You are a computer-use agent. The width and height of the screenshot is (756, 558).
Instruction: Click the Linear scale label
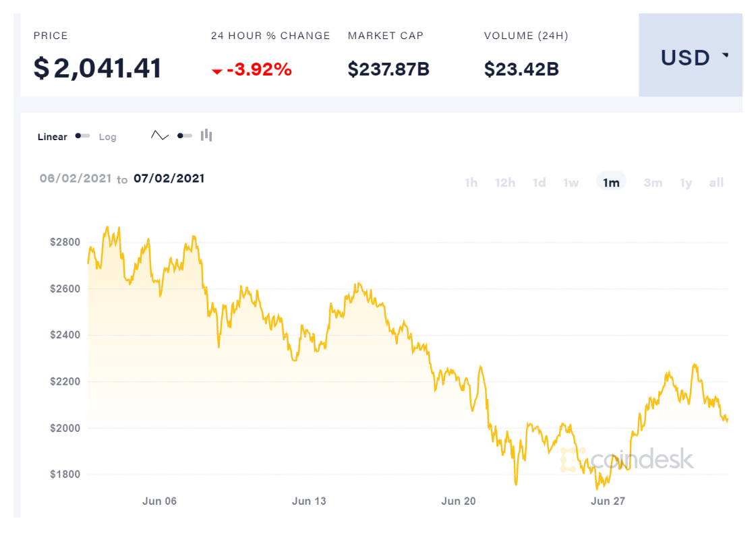click(53, 137)
